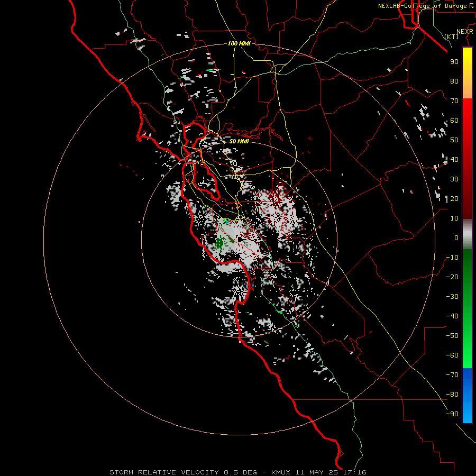Click the 70 value on velocity scale
This screenshot has width=476, height=476.
click(x=454, y=101)
